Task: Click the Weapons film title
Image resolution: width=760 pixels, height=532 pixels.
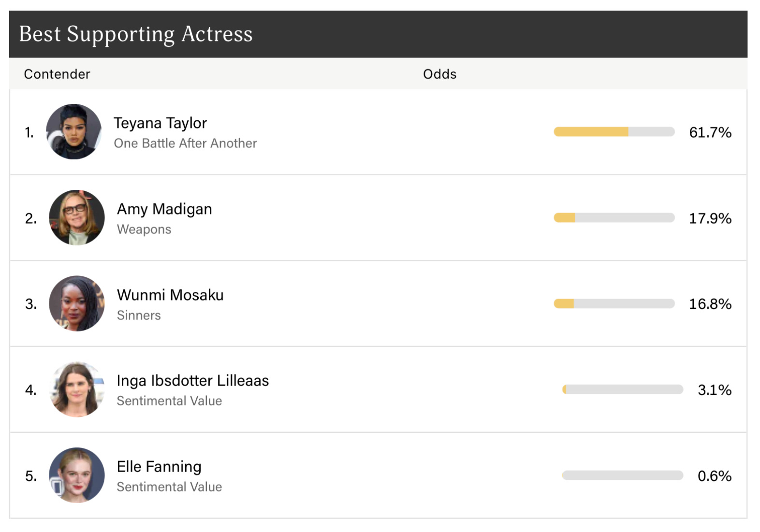Action: tap(144, 230)
